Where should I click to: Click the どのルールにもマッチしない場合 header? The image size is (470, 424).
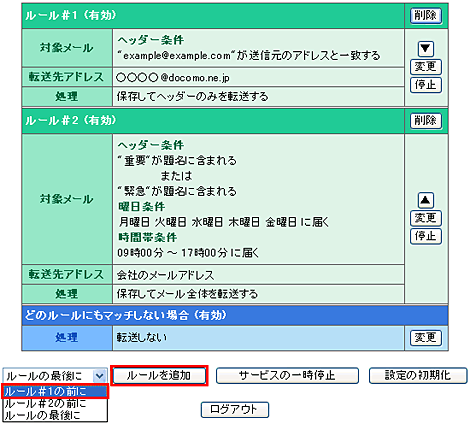pos(235,315)
